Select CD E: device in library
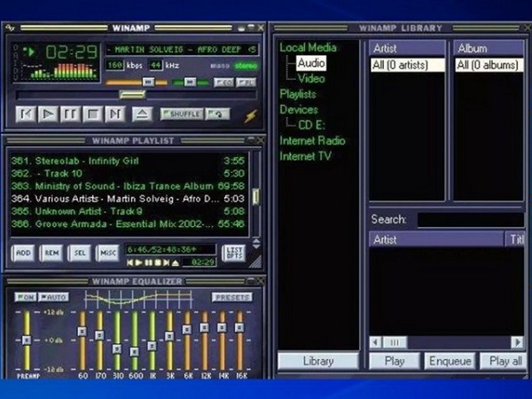This screenshot has height=399, width=532. tap(311, 125)
